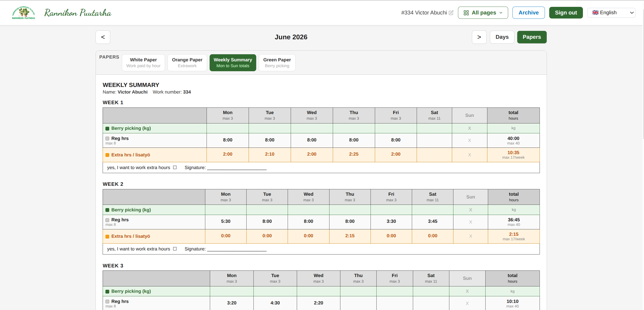Click Week 1 green Berry picking swatch
This screenshot has width=644, height=310.
(x=107, y=129)
